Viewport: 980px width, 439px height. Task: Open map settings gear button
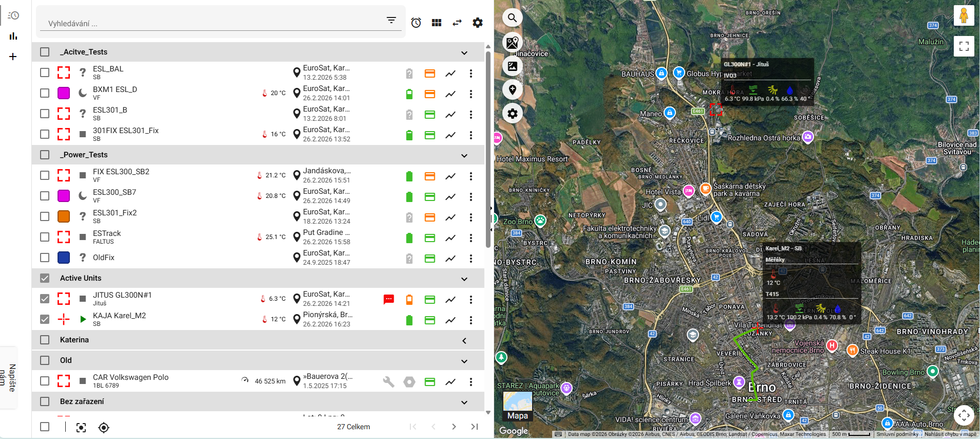(512, 113)
